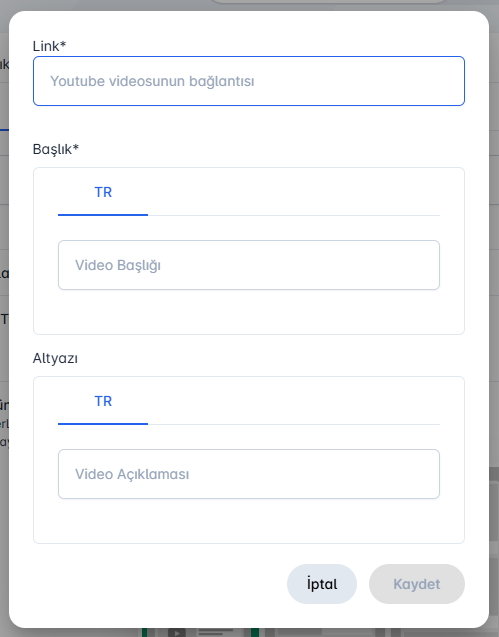This screenshot has width=499, height=637.
Task: Click the Altyazı section label
Action: [x=55, y=358]
